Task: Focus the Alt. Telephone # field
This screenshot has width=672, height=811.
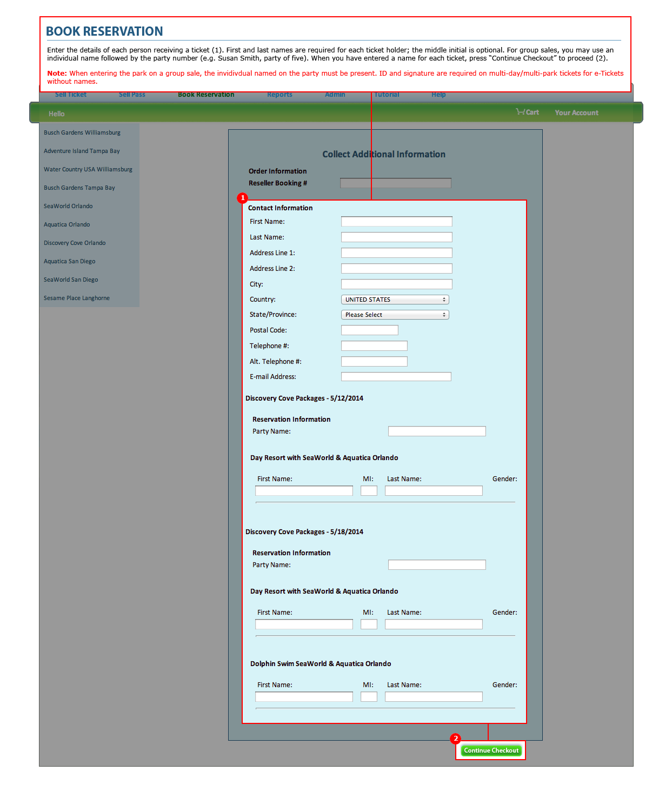Action: [374, 362]
